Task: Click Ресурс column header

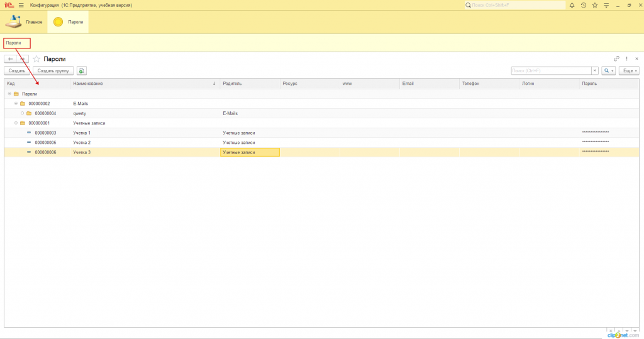Action: 309,84
